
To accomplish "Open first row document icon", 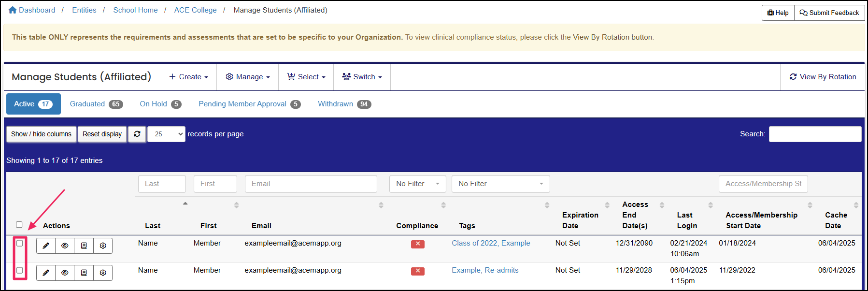I will [84, 246].
